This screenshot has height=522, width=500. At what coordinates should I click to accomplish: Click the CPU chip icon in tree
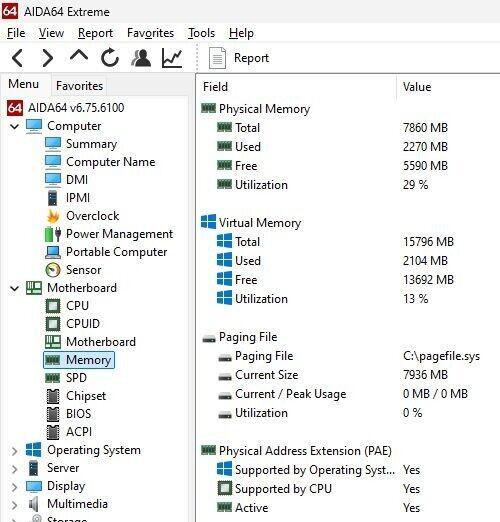click(x=53, y=306)
